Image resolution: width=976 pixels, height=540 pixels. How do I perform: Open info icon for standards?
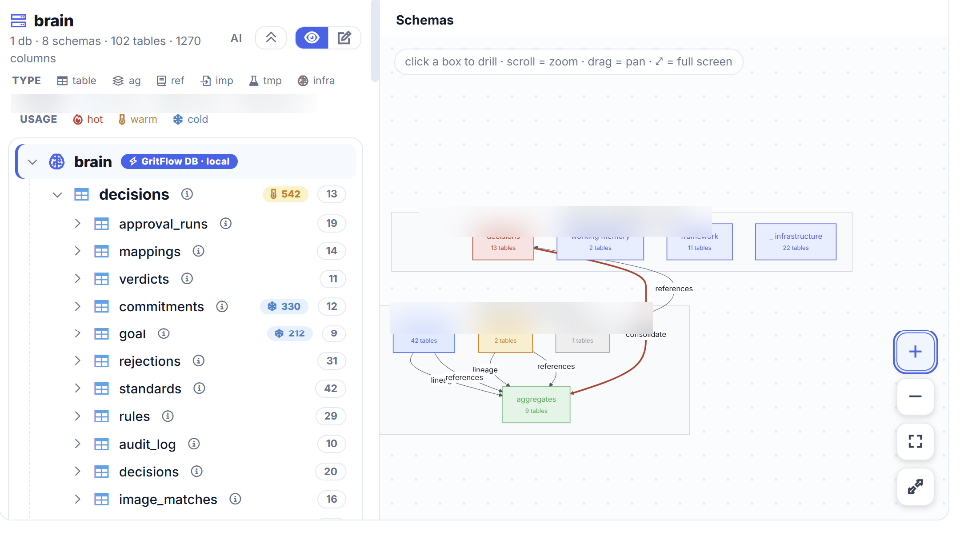199,388
